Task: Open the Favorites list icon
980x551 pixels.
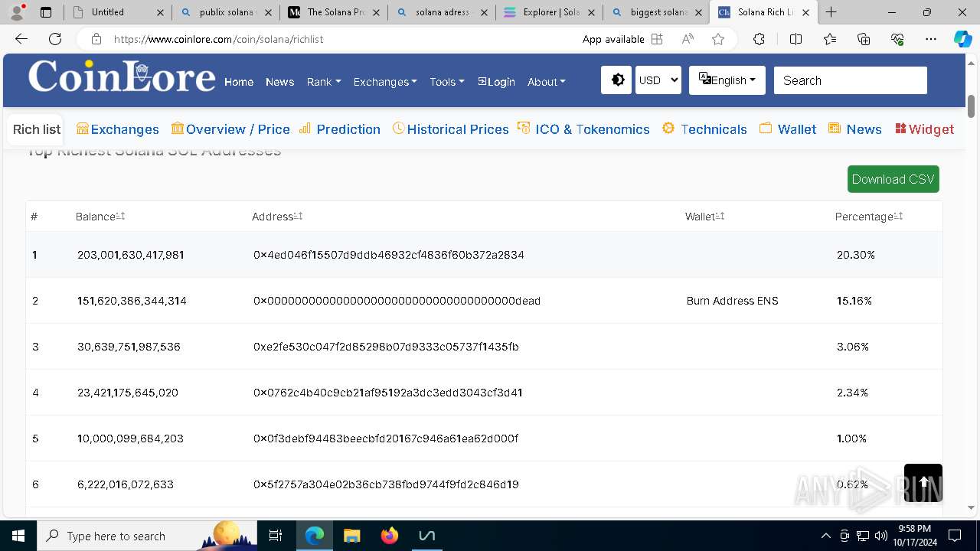Action: [x=830, y=39]
